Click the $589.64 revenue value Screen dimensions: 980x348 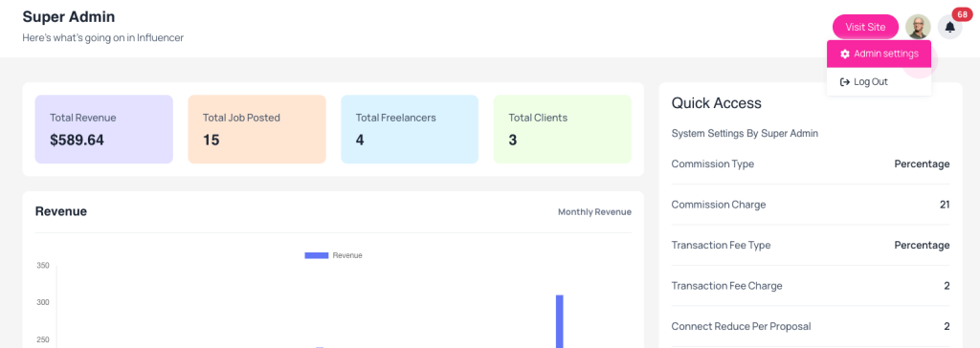coord(77,140)
